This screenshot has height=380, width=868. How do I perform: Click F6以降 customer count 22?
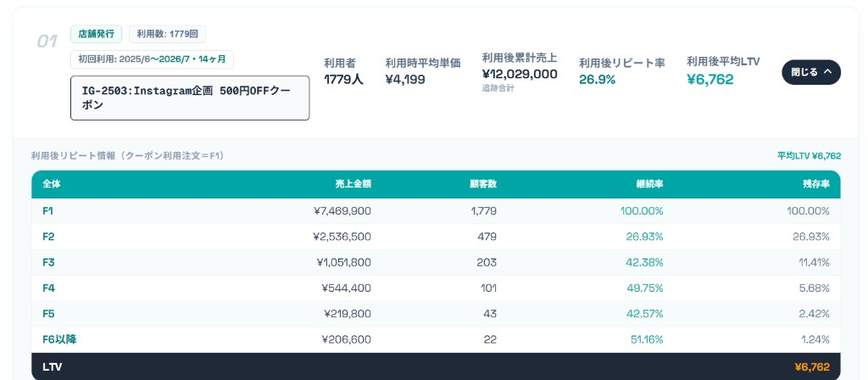click(490, 339)
